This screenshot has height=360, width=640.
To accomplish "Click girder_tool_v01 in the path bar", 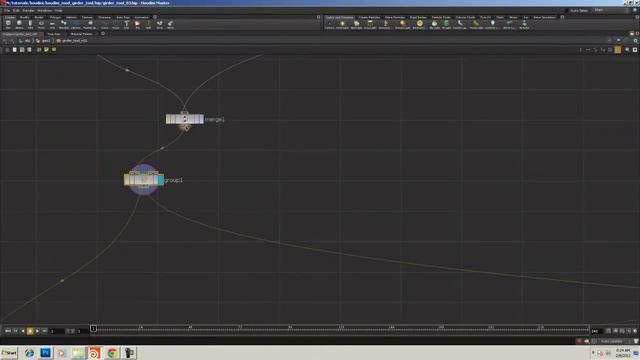I will (x=74, y=41).
